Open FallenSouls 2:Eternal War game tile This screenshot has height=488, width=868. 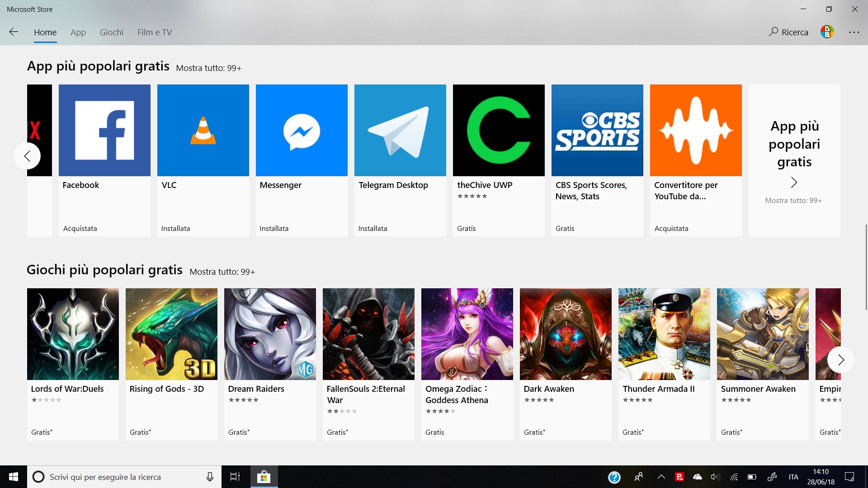tap(368, 364)
